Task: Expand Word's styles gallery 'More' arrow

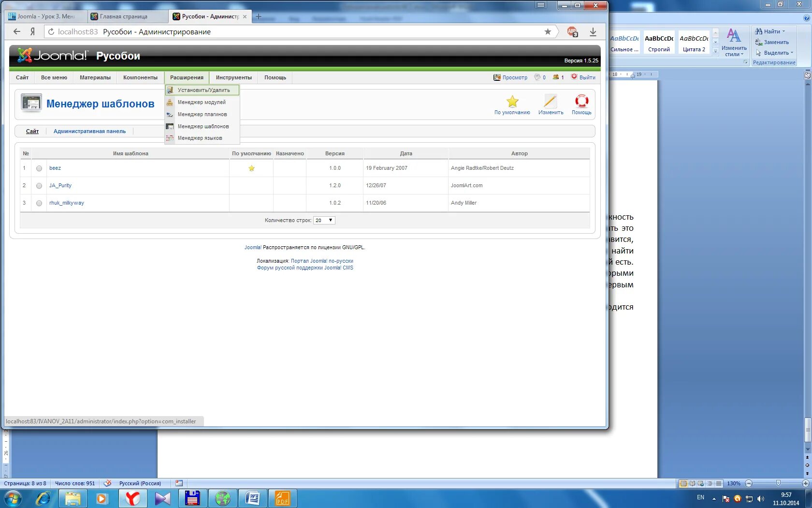Action: [716, 52]
